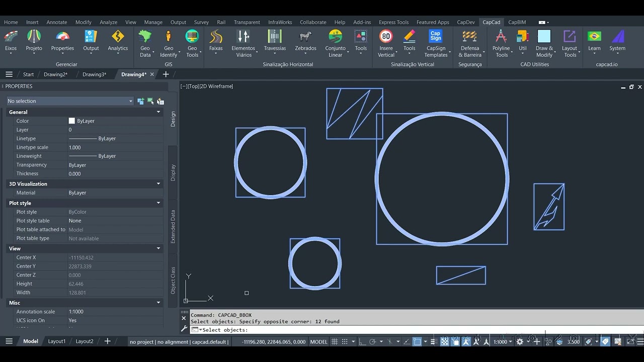Collapse the View section

[x=158, y=248]
